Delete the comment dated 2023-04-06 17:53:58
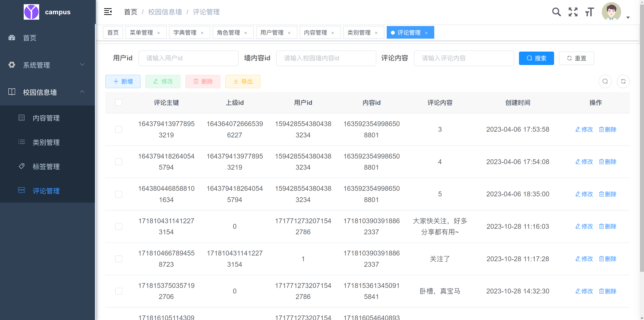This screenshot has width=644, height=320. [608, 129]
